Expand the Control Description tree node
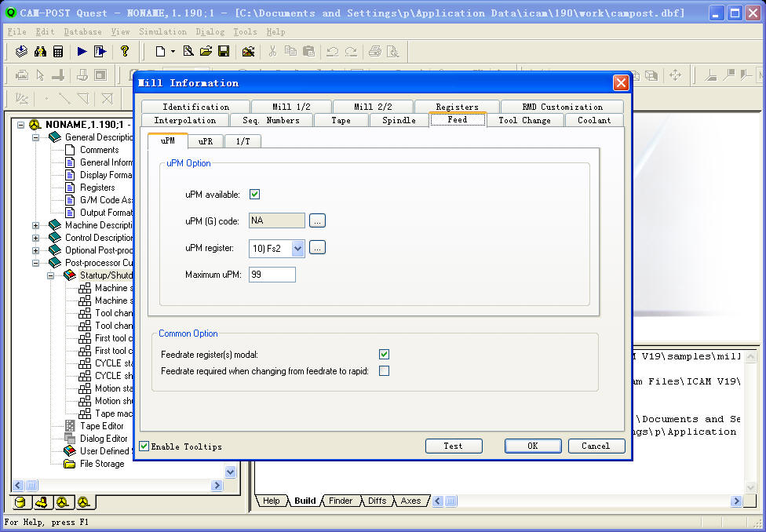Viewport: 766px width, 532px height. [x=35, y=238]
